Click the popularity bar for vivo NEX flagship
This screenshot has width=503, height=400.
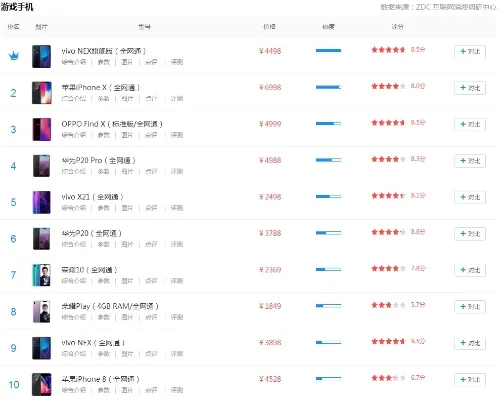coord(328,51)
